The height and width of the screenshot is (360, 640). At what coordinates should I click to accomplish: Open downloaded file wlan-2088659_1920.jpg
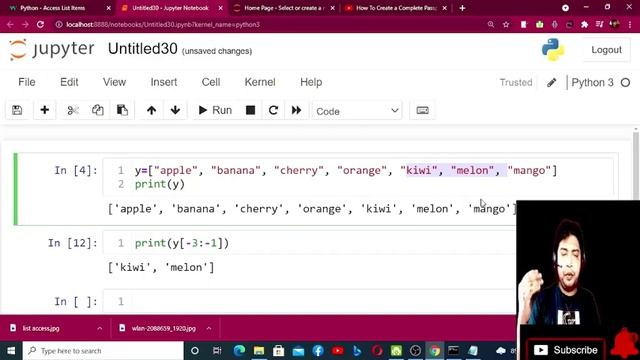click(163, 328)
